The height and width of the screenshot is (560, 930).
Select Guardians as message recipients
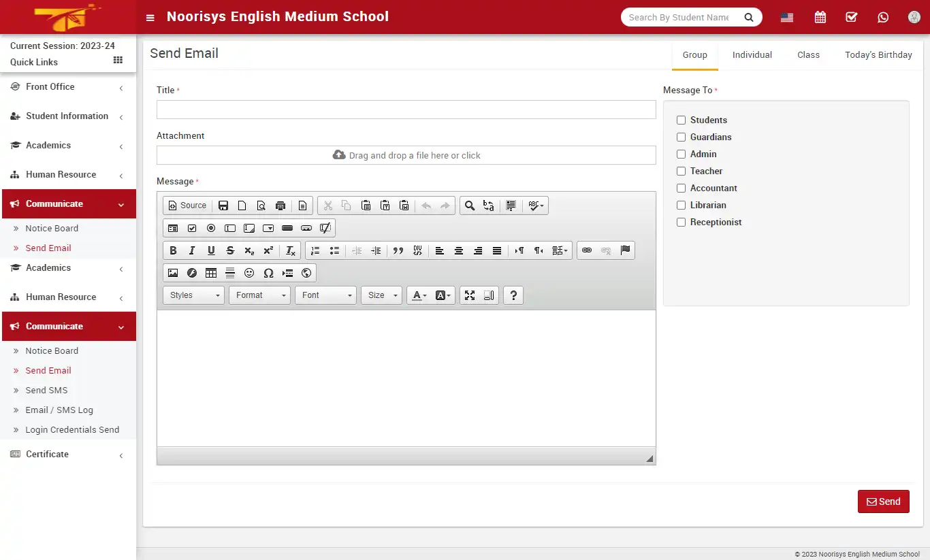tap(681, 137)
